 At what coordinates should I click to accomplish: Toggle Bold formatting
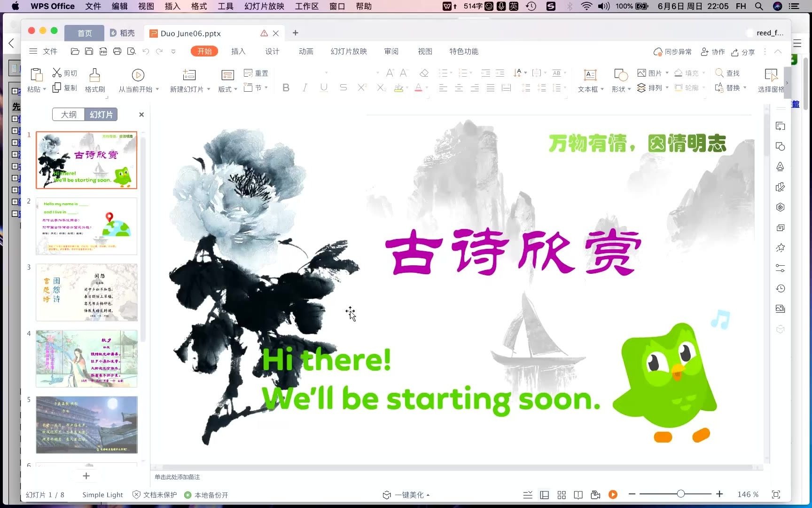tap(286, 87)
